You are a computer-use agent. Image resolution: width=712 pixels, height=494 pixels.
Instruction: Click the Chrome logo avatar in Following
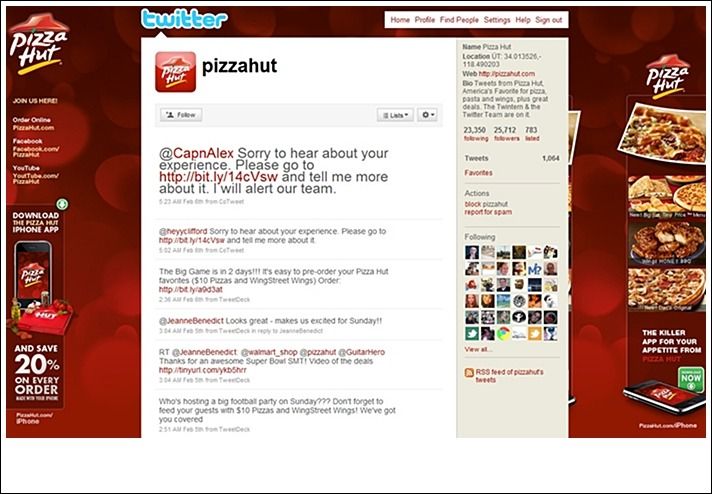(x=503, y=334)
